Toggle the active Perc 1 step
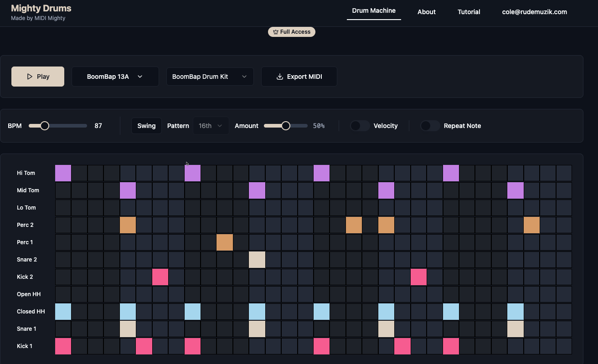Viewport: 598px width, 364px height. click(225, 242)
